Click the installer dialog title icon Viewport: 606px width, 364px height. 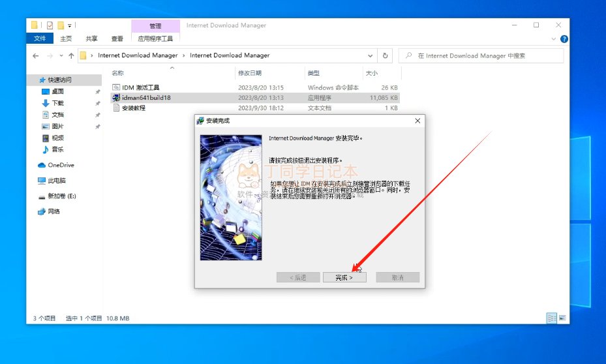tap(200, 121)
